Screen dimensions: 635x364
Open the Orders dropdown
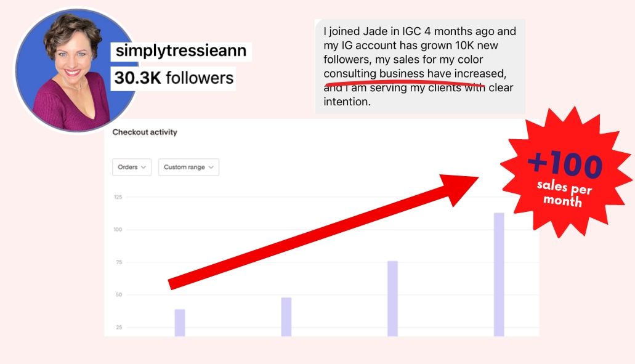tap(132, 168)
